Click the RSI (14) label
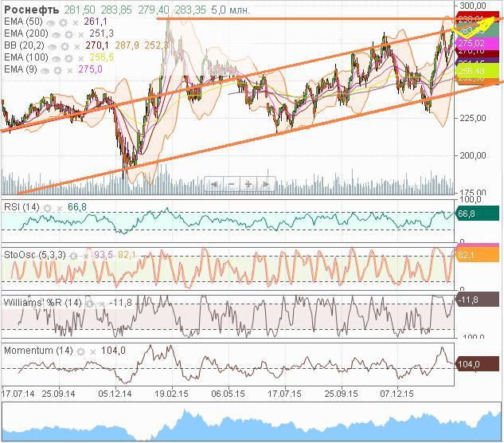 click(21, 207)
